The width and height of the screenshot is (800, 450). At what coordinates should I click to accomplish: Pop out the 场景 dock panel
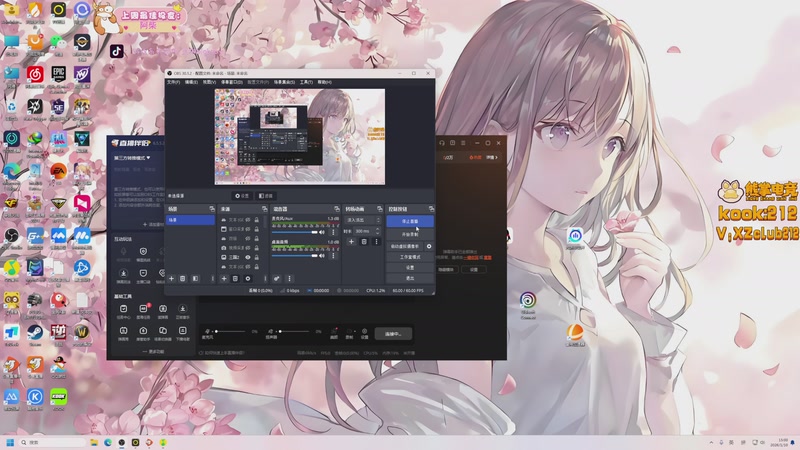click(x=212, y=209)
